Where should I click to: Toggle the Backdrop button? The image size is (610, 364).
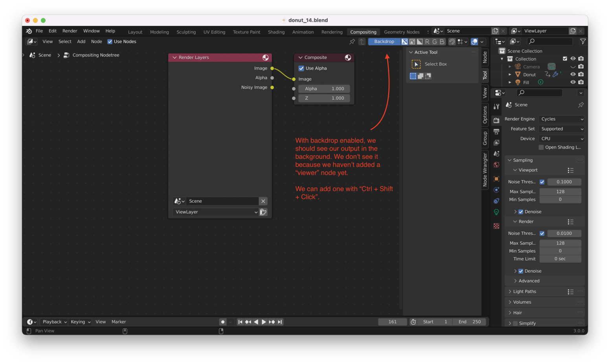[384, 42]
